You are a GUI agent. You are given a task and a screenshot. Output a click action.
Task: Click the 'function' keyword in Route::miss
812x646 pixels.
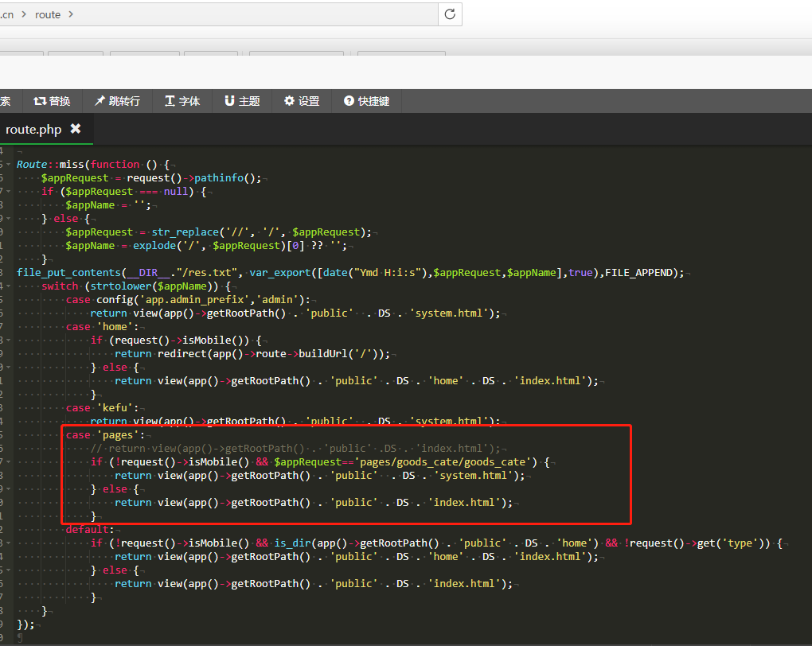115,164
